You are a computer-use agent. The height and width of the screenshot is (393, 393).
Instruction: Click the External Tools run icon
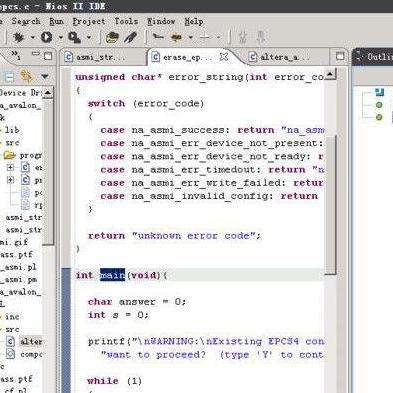(x=74, y=37)
